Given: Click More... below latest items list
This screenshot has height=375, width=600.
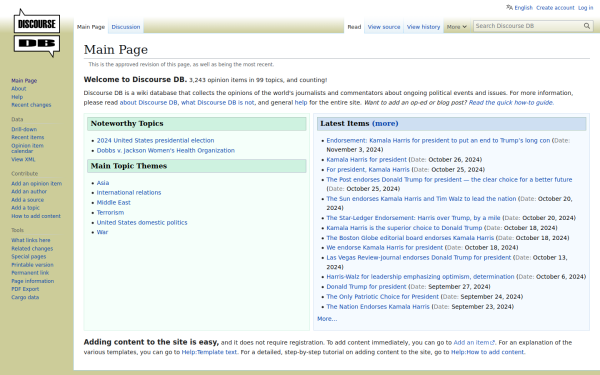Looking at the screenshot, I should (x=327, y=319).
